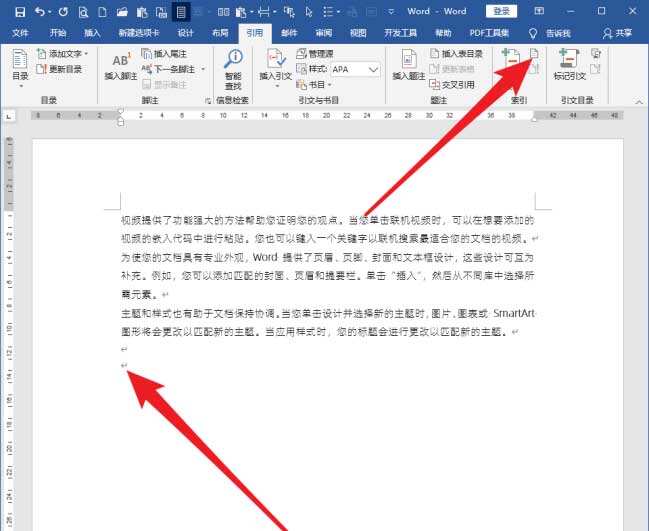Click the Paste clipboard icon in the quick access toolbar
This screenshot has width=649, height=531.
(x=142, y=12)
